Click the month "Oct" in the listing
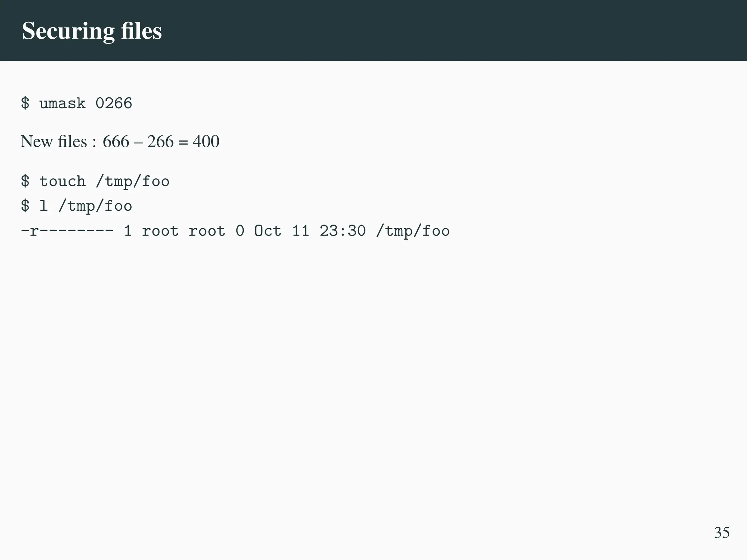The height and width of the screenshot is (560, 747). (268, 231)
